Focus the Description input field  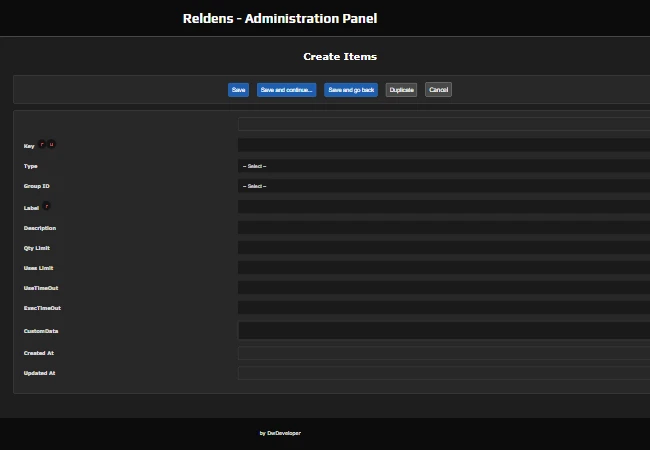coord(444,227)
